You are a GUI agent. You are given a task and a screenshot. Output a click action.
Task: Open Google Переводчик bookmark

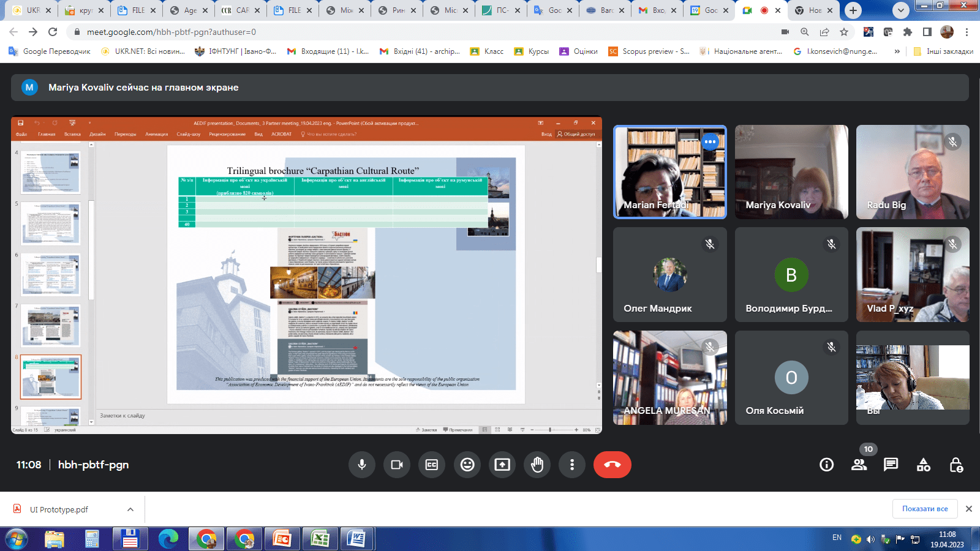click(50, 51)
